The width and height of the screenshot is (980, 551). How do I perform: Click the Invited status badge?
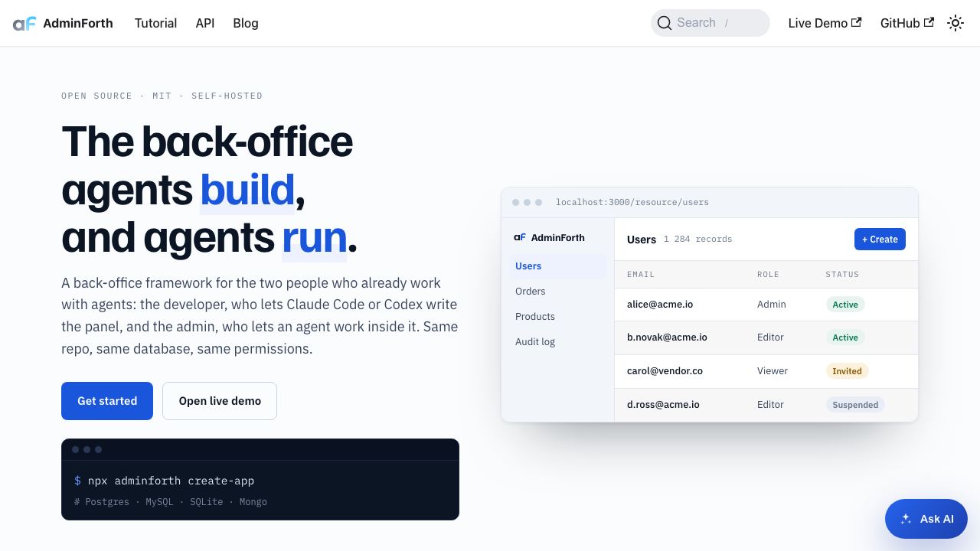click(x=847, y=371)
